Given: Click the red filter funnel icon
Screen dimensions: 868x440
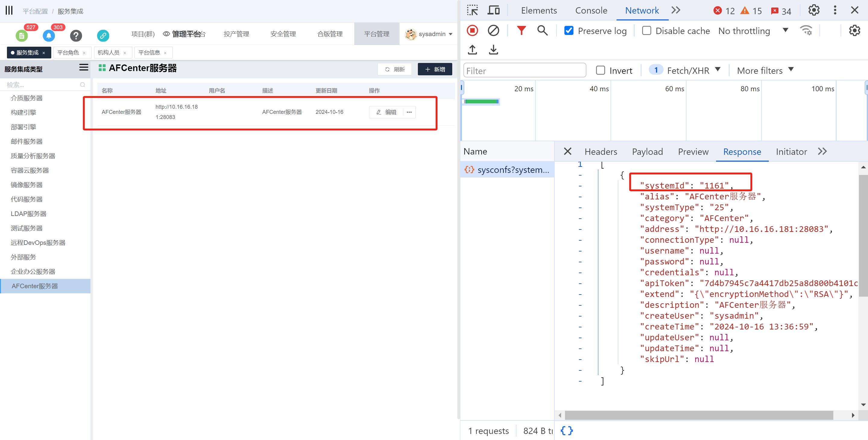Looking at the screenshot, I should (521, 31).
